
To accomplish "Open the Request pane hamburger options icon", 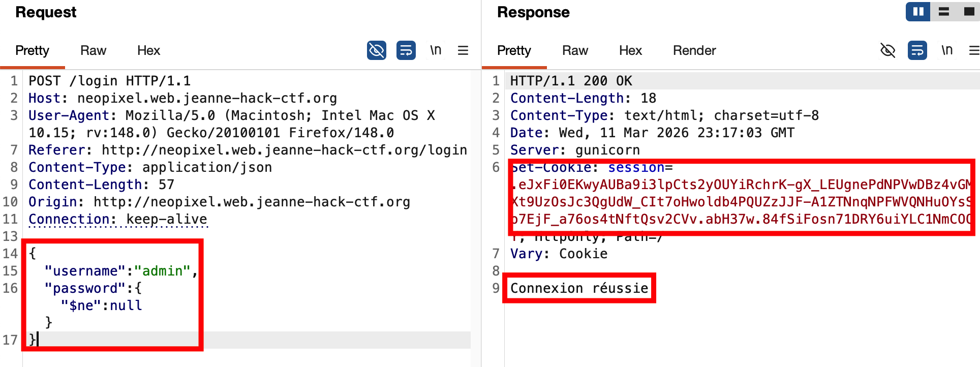I will (463, 50).
